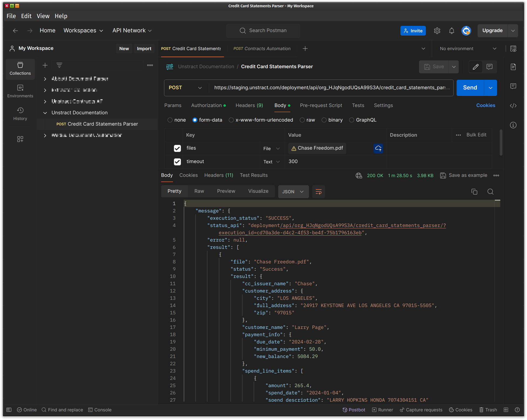The width and height of the screenshot is (527, 420).
Task: Go forward with the right arrow
Action: coord(30,31)
